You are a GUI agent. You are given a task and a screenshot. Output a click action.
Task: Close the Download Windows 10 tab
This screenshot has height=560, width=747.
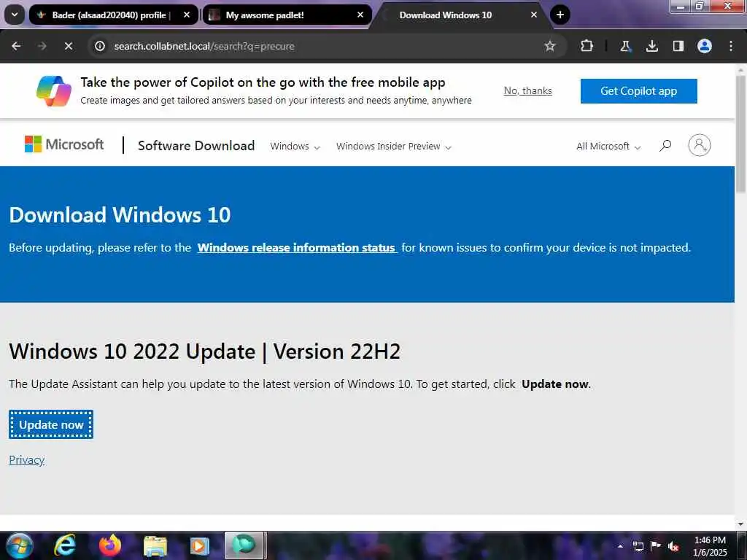click(x=533, y=15)
